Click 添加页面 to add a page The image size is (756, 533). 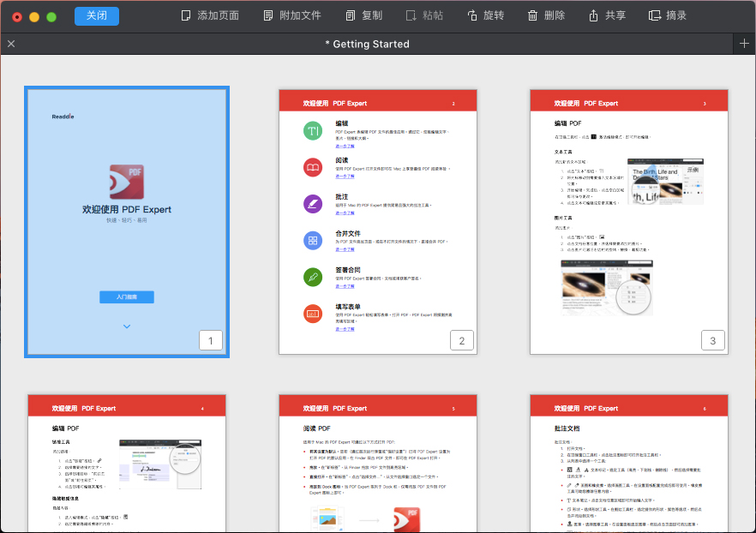[210, 16]
